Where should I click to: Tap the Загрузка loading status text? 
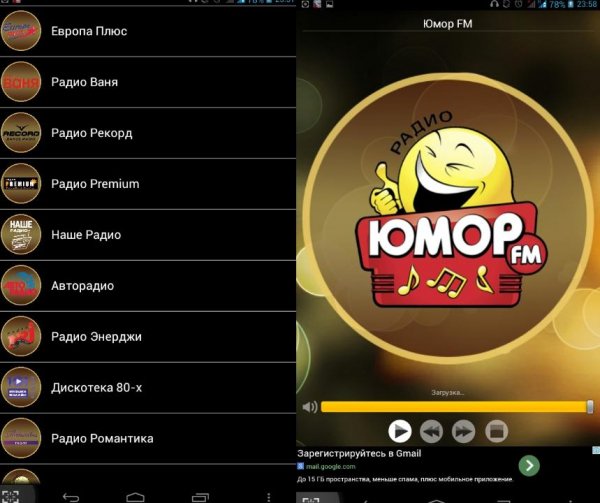coord(448,392)
